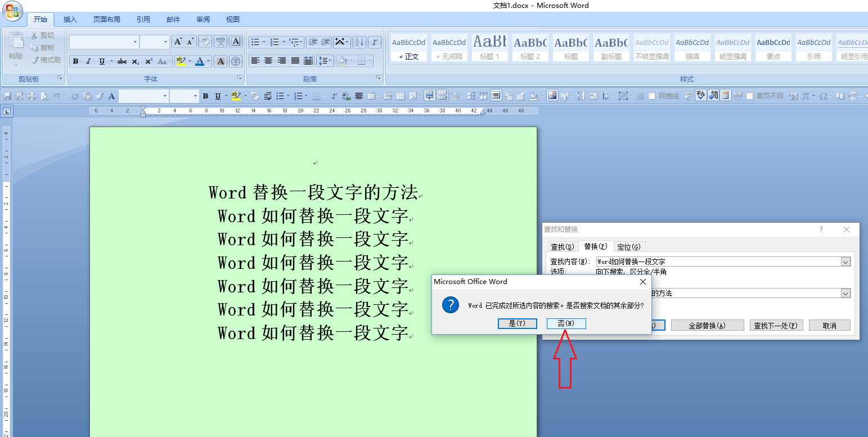This screenshot has width=868, height=437.
Task: Click the Decrease Indent icon
Action: (313, 42)
